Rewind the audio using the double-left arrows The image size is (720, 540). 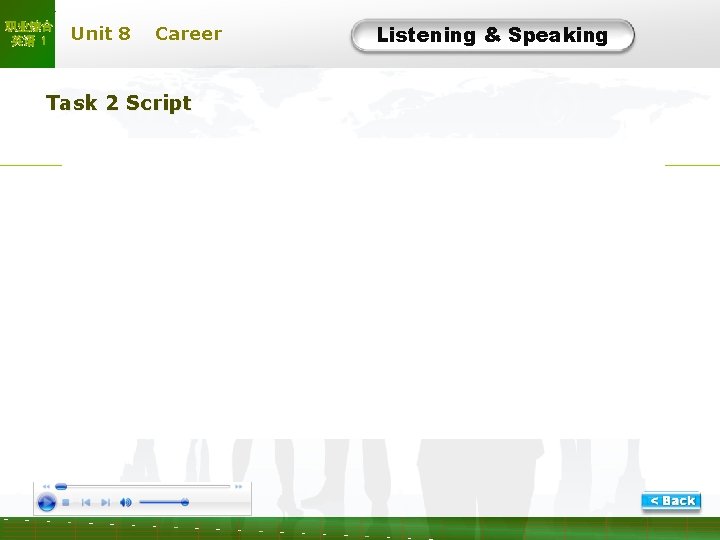click(46, 486)
